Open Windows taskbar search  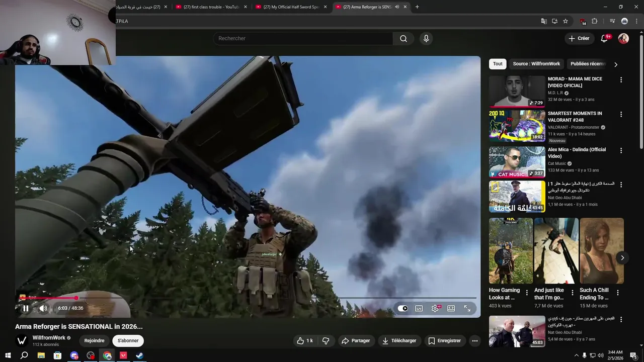(x=24, y=355)
